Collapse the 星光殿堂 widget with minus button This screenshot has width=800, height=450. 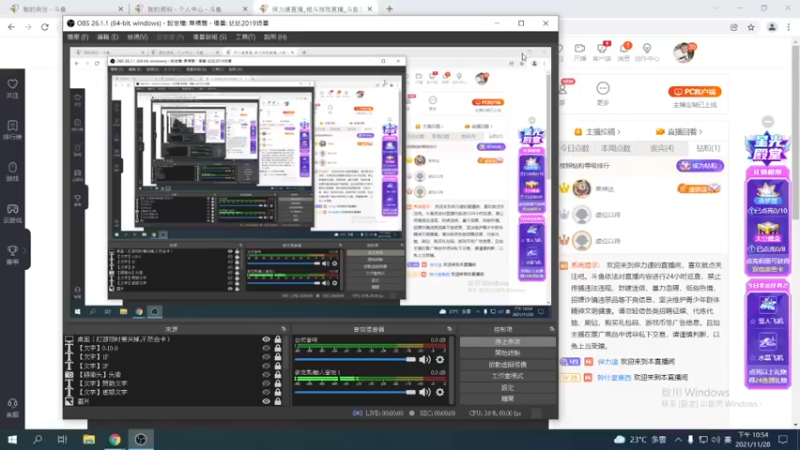768,121
